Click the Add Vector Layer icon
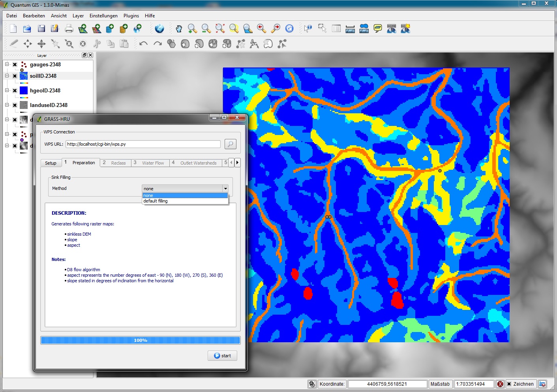 point(83,28)
